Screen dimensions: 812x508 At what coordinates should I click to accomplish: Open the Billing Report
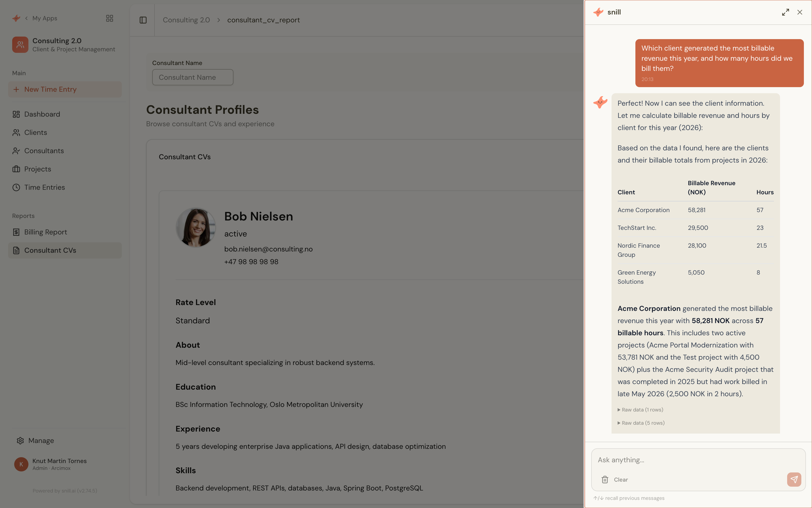(x=65, y=232)
